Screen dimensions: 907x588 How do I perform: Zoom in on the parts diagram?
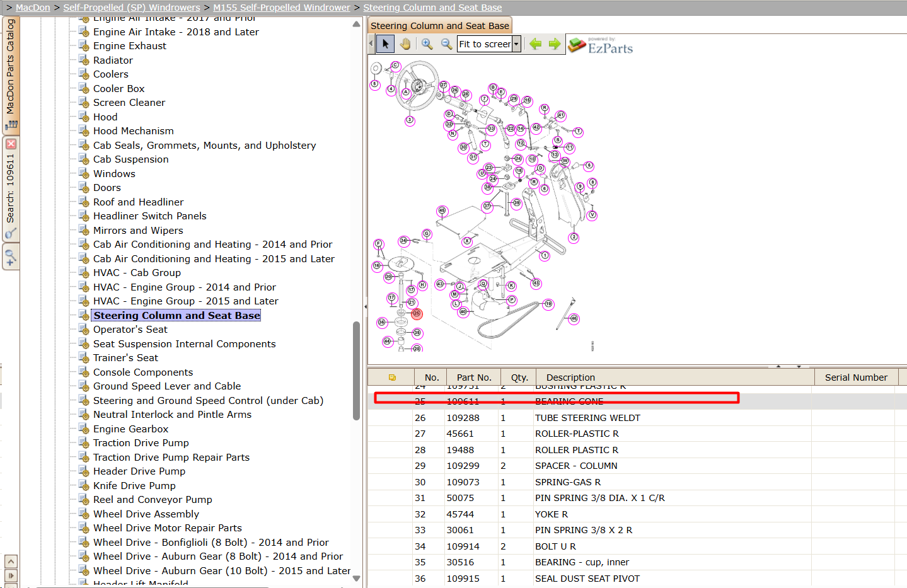pos(427,44)
